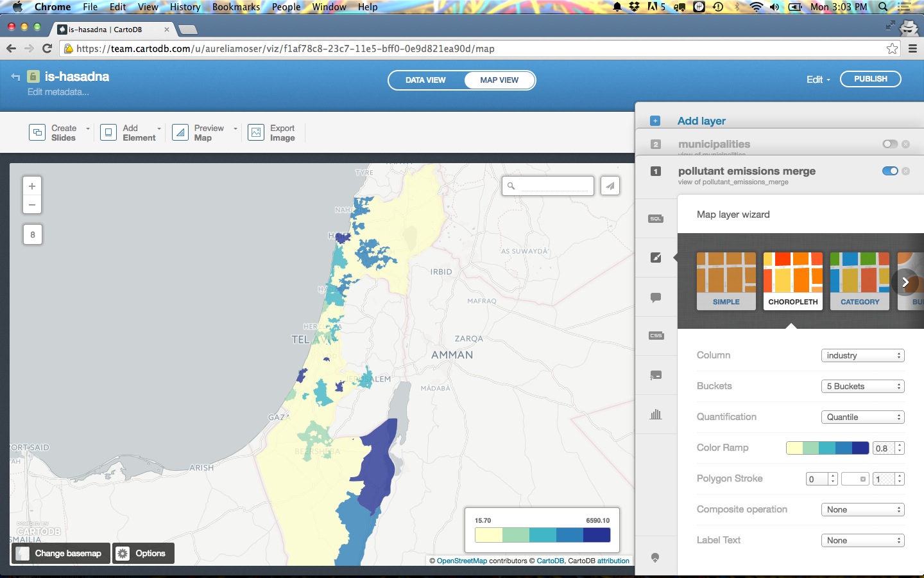Open the Edit dropdown near Publish
The image size is (924, 578).
818,80
